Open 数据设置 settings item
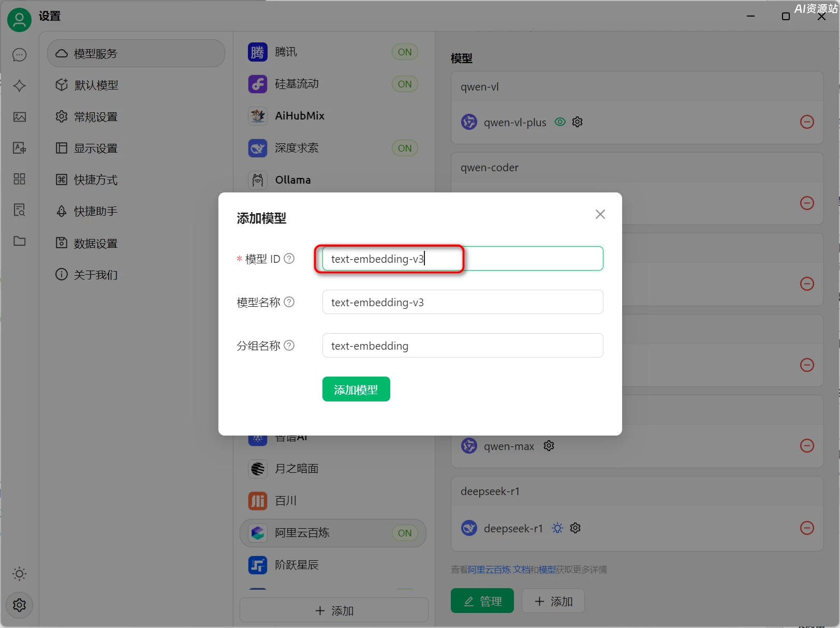This screenshot has width=840, height=628. (95, 243)
